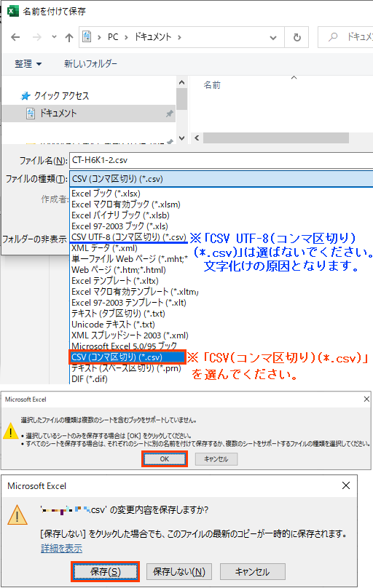The image size is (373, 588).
Task: Click the horizontal scrollbar thumb in file list
Action: (x=276, y=138)
